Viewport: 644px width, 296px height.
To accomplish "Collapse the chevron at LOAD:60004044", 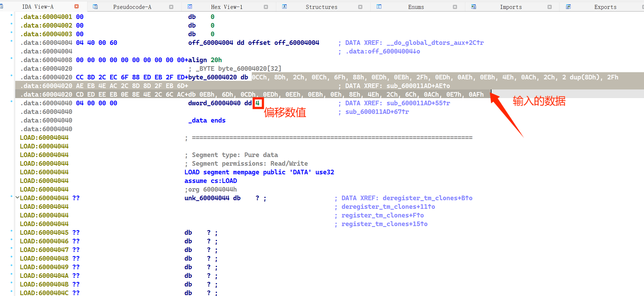I will [17, 197].
